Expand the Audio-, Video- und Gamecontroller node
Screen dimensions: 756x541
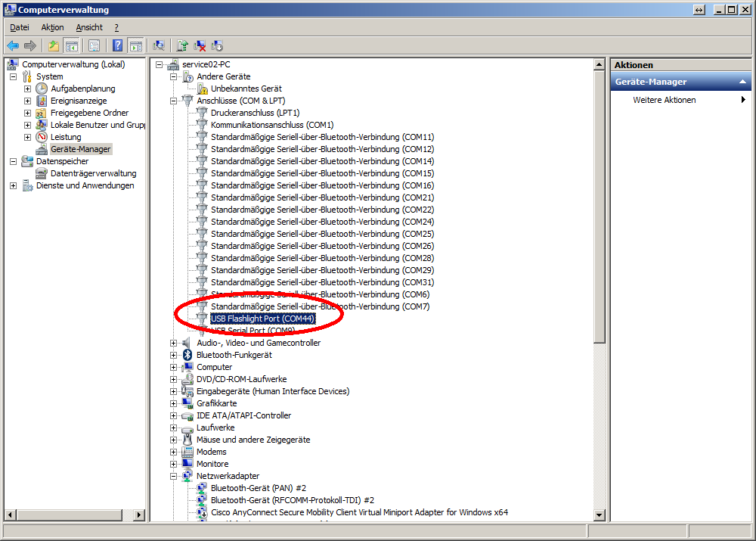tap(174, 343)
